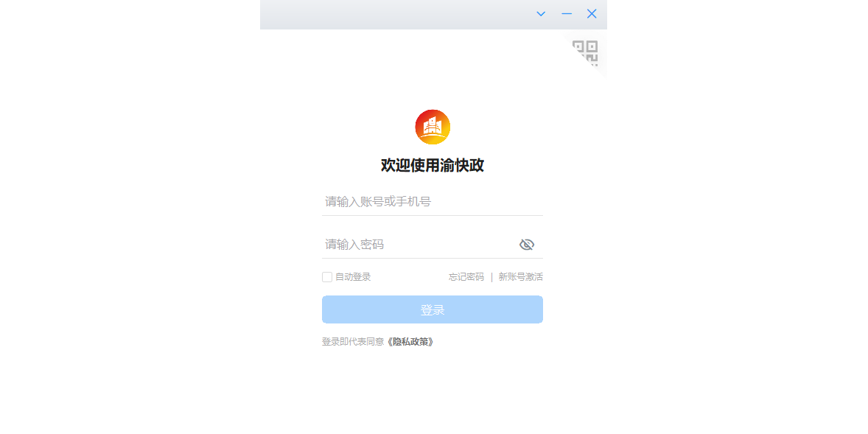Click the 渝快政 round app logo
This screenshot has height=434, width=868.
tap(433, 127)
